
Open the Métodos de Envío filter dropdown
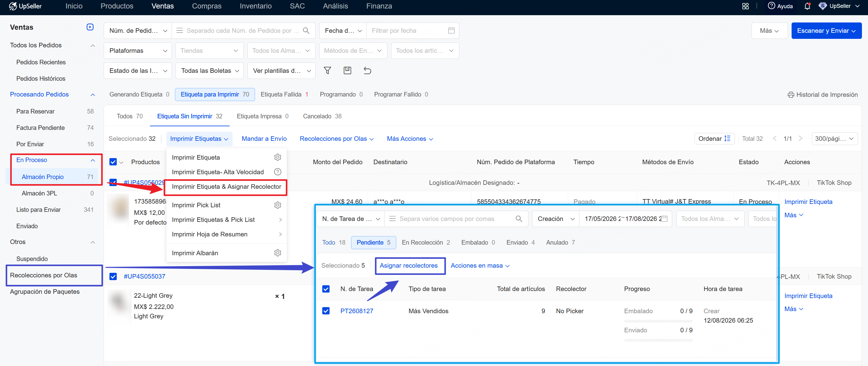pos(353,51)
